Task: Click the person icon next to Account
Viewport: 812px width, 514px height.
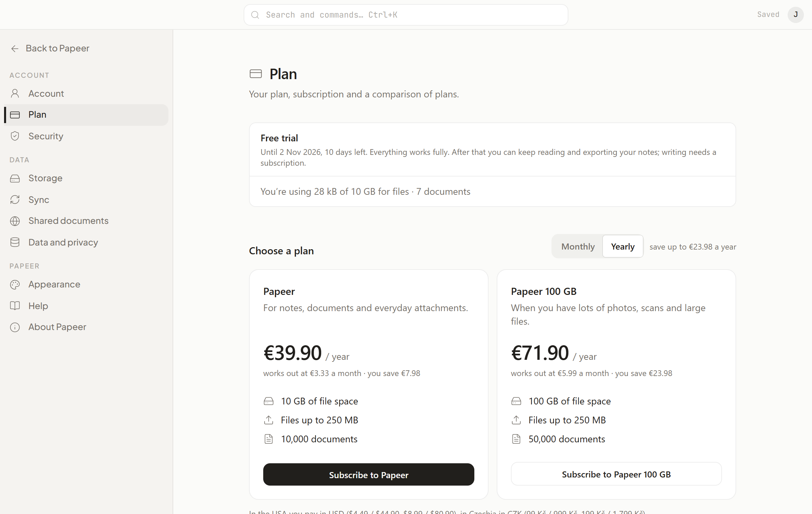Action: [15, 94]
